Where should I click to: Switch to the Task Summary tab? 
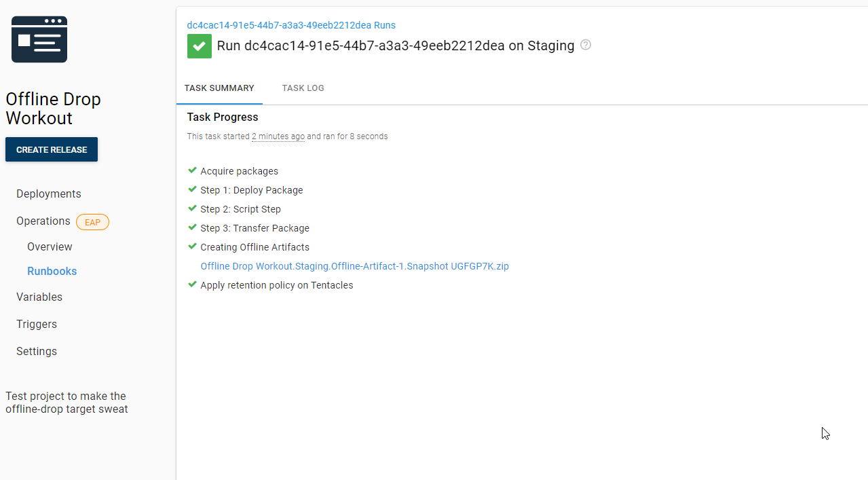[x=219, y=88]
